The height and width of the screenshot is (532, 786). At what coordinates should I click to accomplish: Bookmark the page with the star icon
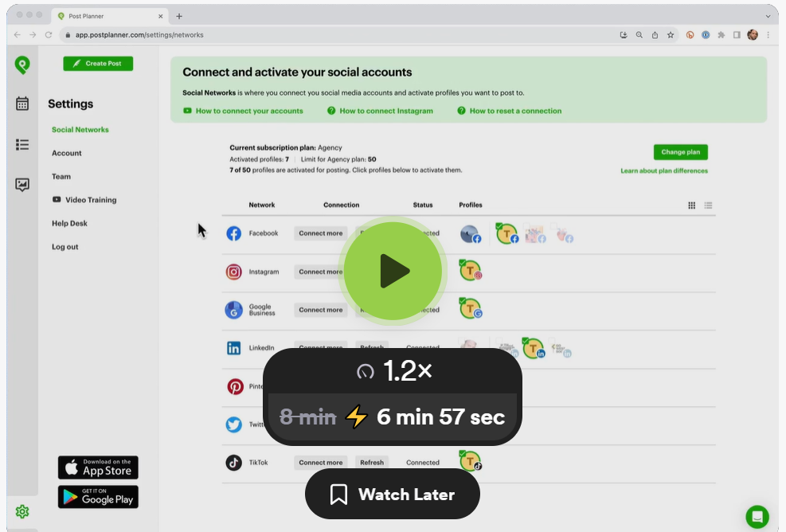671,34
